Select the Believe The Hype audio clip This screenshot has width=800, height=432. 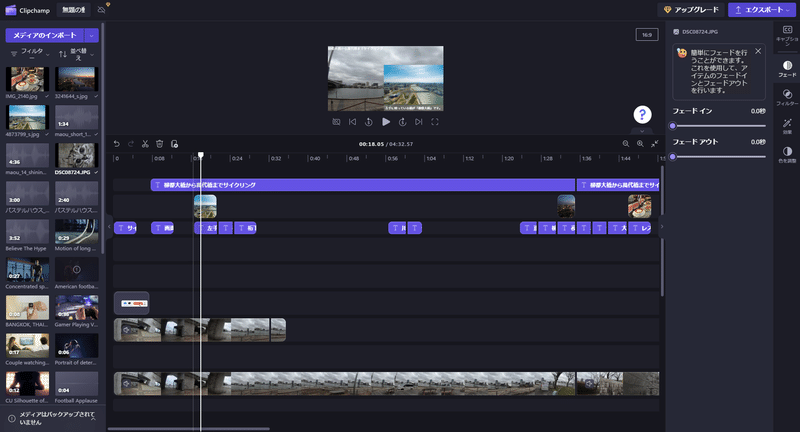coord(28,232)
